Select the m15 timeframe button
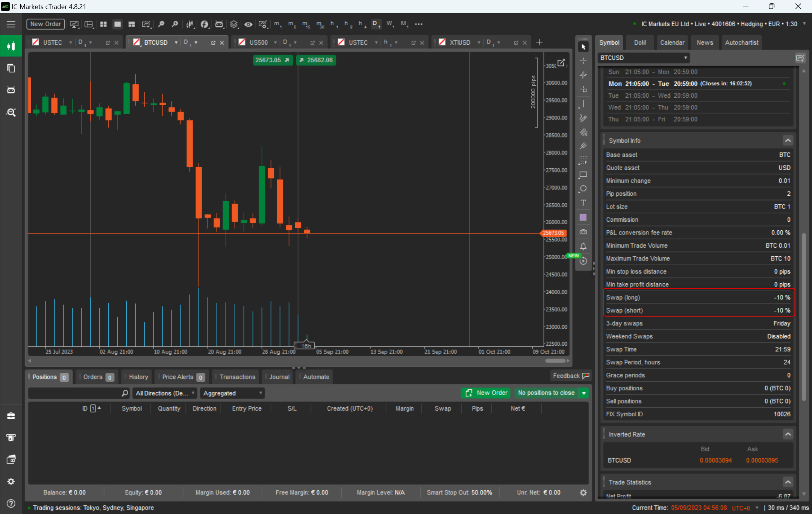Viewport: 812px width, 514px height. point(306,24)
